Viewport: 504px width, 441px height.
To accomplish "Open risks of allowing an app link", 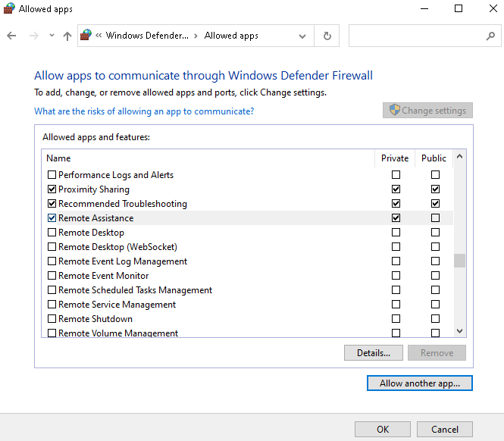I will (x=144, y=111).
